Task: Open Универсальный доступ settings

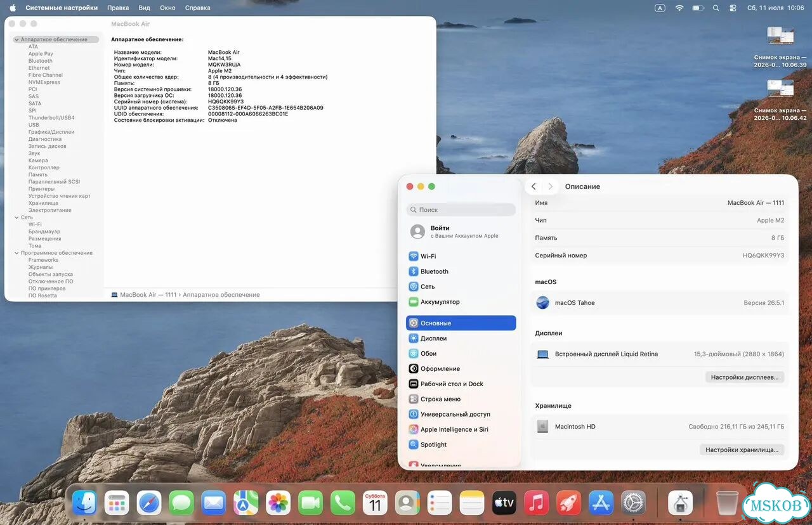Action: pyautogui.click(x=461, y=414)
